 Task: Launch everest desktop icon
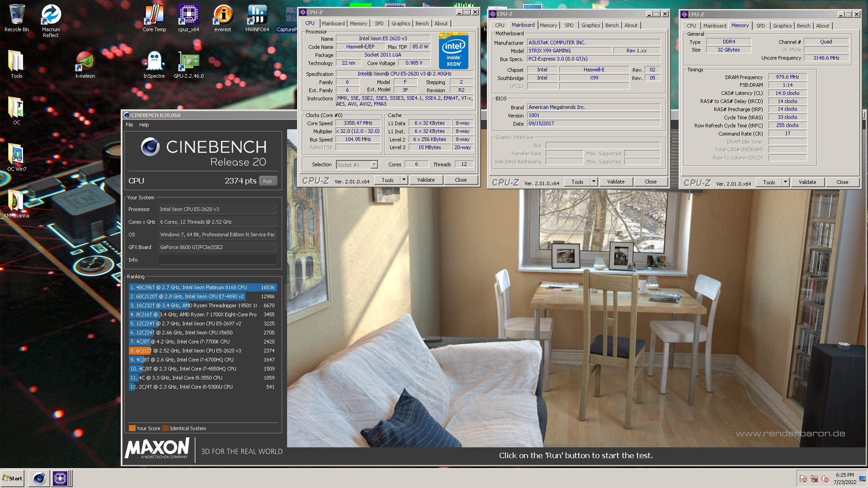point(222,18)
